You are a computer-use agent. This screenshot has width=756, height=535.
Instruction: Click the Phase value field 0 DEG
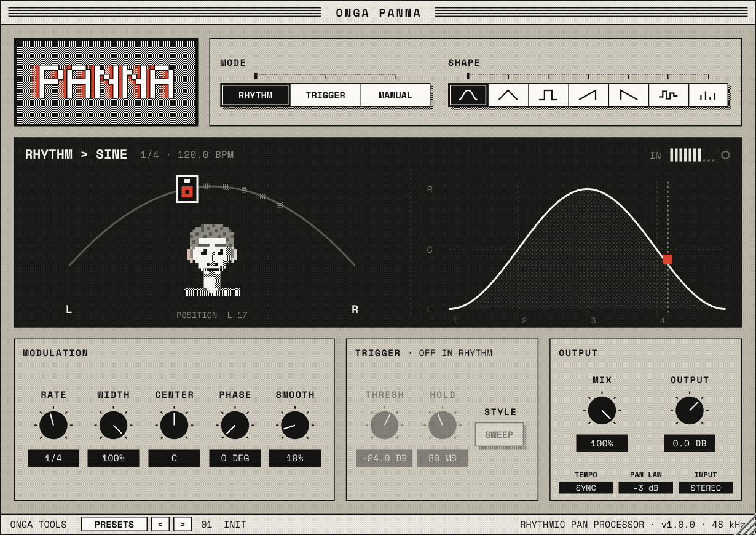click(235, 458)
